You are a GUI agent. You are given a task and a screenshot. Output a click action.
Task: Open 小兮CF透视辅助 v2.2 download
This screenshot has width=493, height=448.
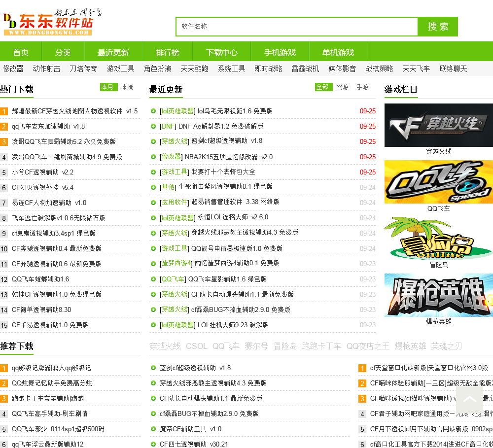click(43, 172)
